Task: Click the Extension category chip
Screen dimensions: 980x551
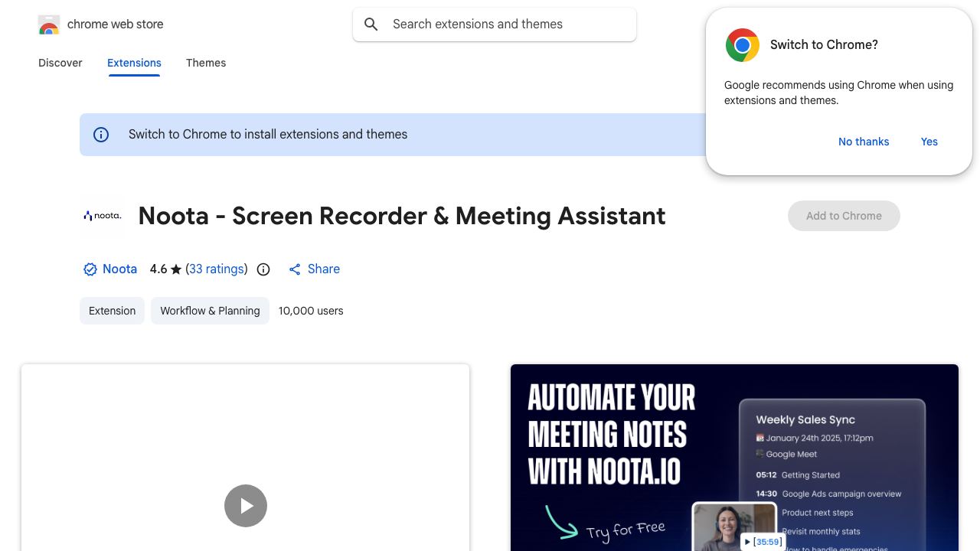Action: tap(112, 311)
